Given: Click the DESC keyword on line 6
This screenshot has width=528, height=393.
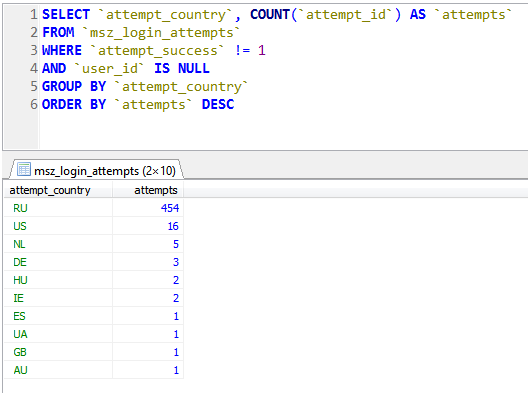Looking at the screenshot, I should pos(218,104).
